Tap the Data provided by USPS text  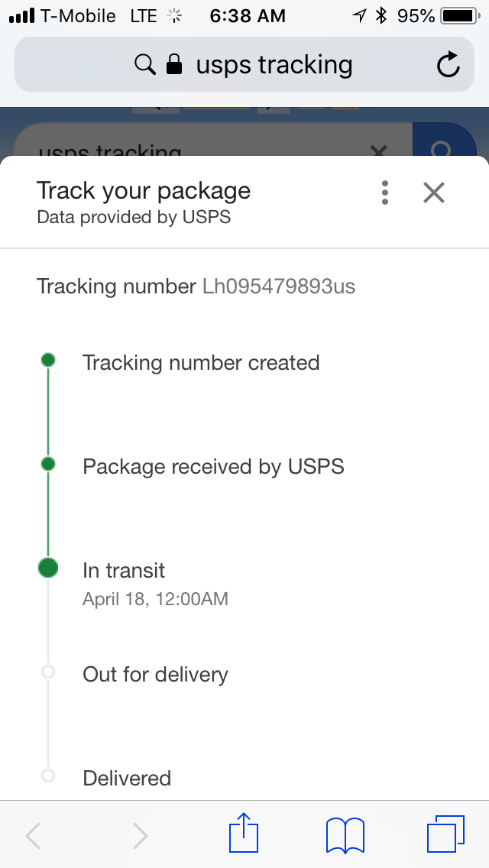(x=134, y=217)
